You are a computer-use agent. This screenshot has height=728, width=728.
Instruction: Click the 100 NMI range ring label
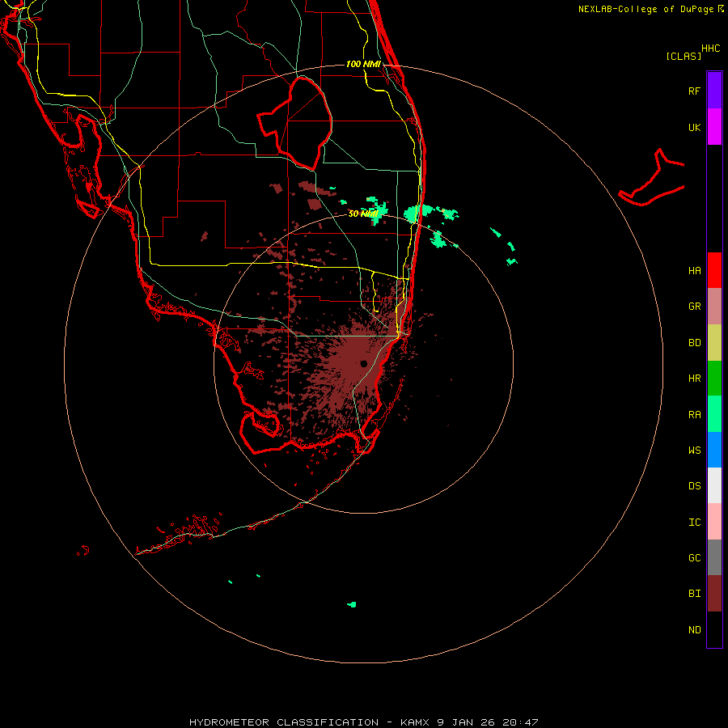click(x=363, y=64)
